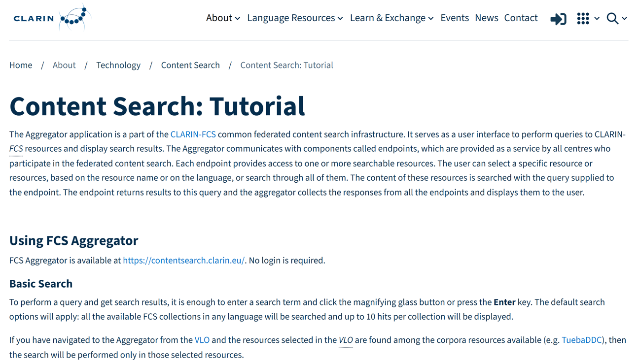Open the TuebaDDC corpus link

pyautogui.click(x=581, y=340)
